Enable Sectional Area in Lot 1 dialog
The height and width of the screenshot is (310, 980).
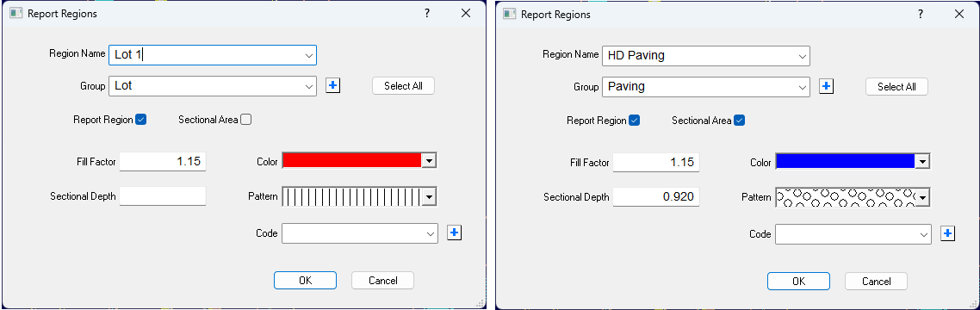[246, 120]
